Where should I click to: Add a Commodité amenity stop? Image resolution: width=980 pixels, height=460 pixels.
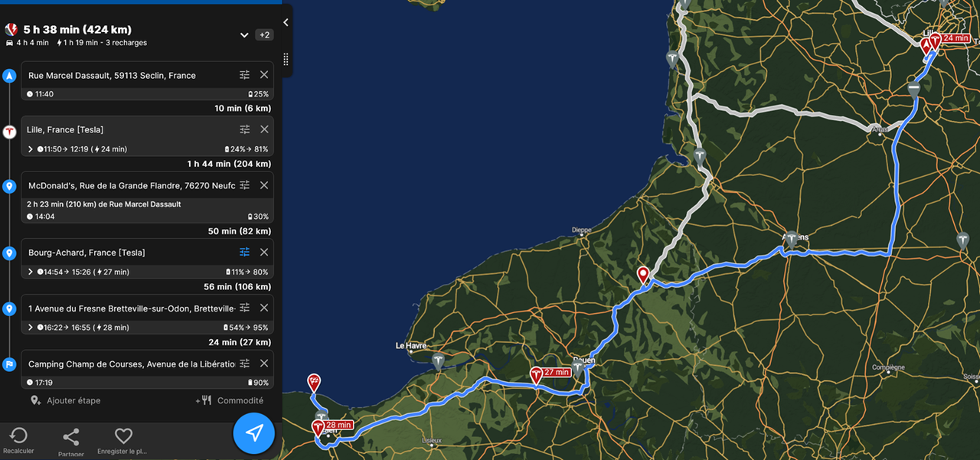point(230,400)
